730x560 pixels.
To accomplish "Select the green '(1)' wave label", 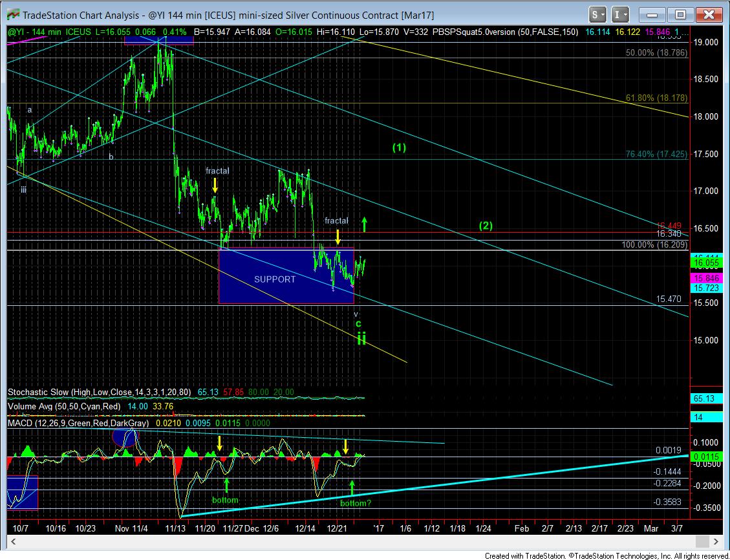I will pyautogui.click(x=399, y=147).
